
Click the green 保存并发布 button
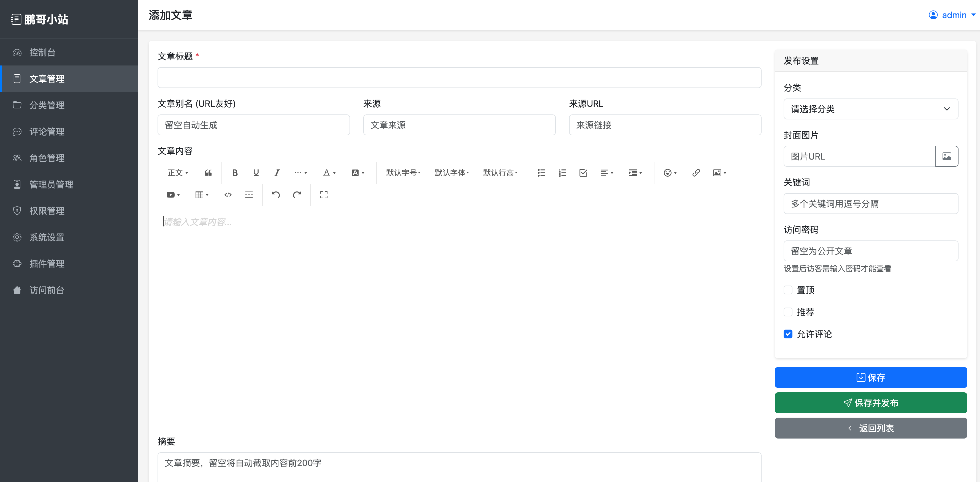click(870, 403)
